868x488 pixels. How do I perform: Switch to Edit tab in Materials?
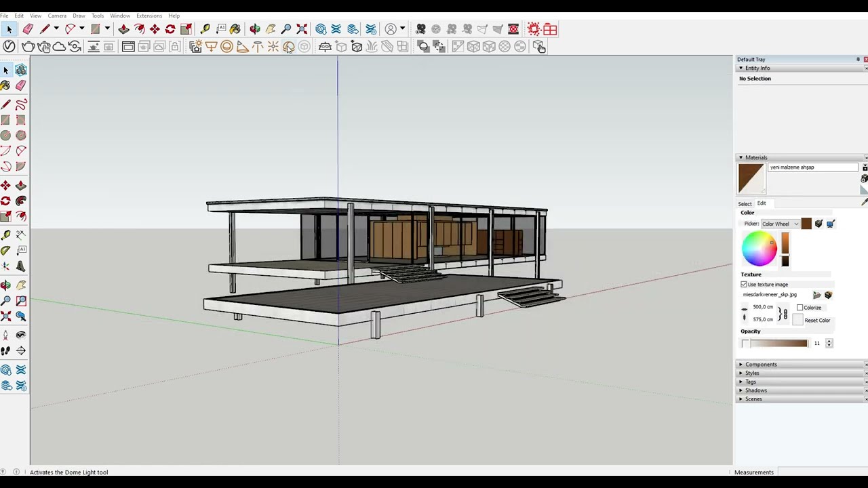[762, 203]
